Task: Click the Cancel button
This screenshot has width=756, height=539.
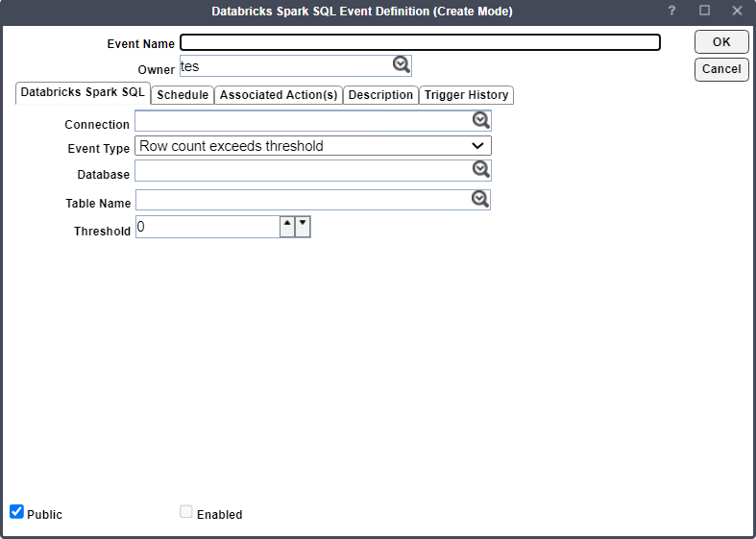Action: point(721,69)
